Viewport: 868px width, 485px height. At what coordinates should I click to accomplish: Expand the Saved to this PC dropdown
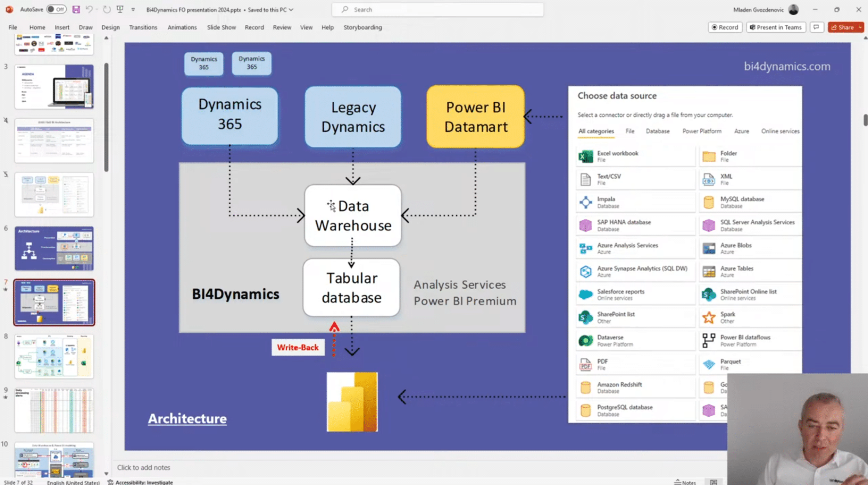[x=291, y=10]
